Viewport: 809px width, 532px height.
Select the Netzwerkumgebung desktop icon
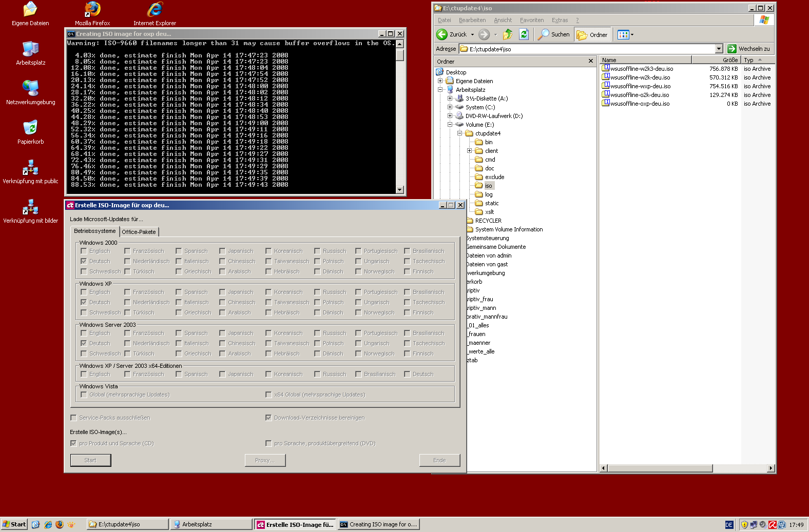click(x=30, y=93)
